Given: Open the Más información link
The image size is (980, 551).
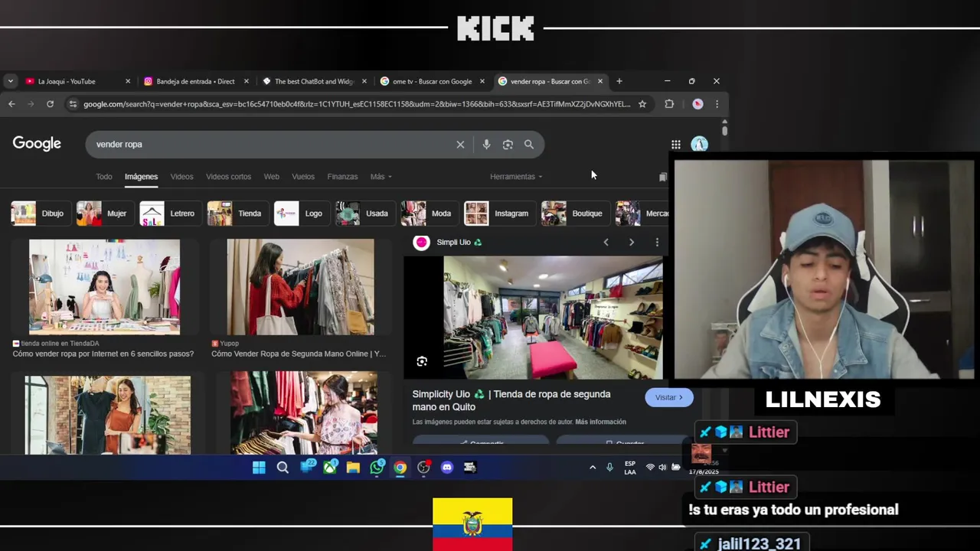Looking at the screenshot, I should tap(600, 422).
